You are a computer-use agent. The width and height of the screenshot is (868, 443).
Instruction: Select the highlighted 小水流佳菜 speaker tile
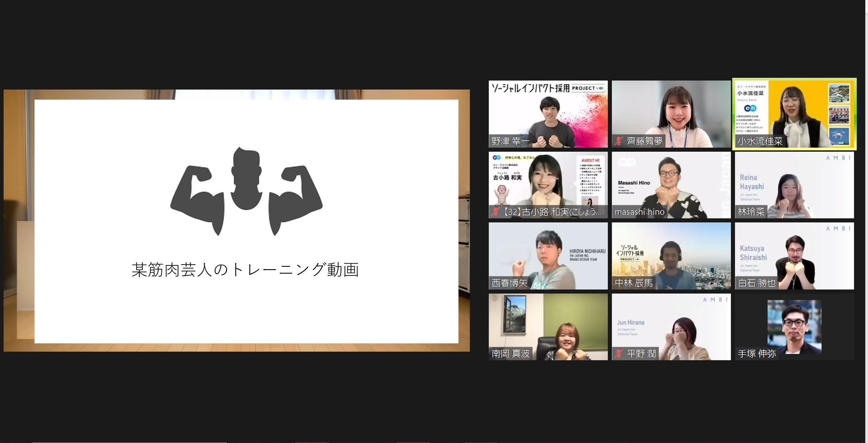pyautogui.click(x=794, y=114)
